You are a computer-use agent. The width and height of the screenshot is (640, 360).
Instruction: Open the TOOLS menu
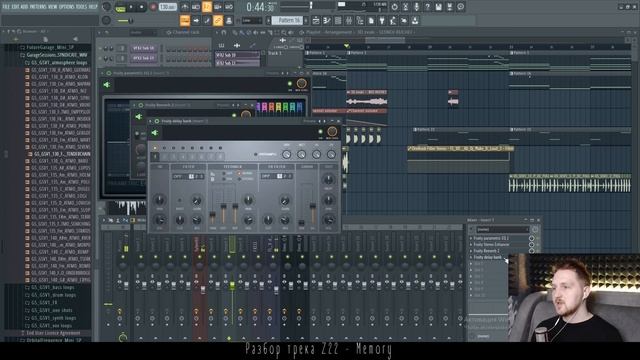coord(81,7)
